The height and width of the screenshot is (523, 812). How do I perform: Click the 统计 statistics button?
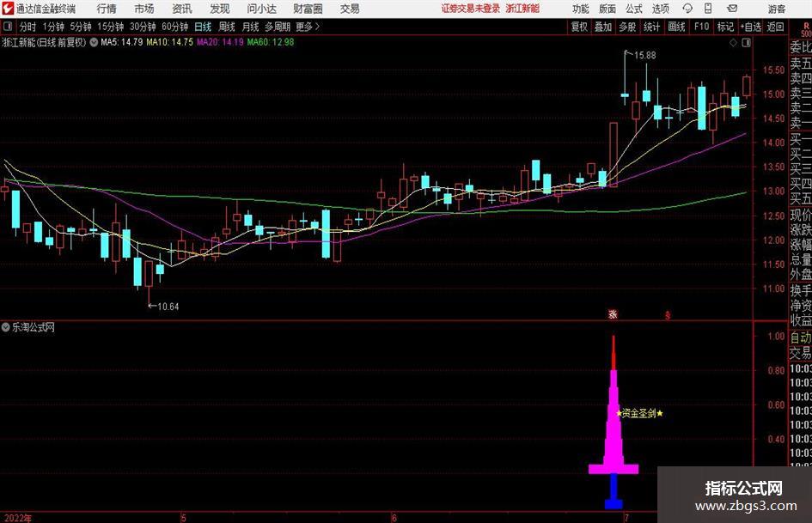[651, 27]
